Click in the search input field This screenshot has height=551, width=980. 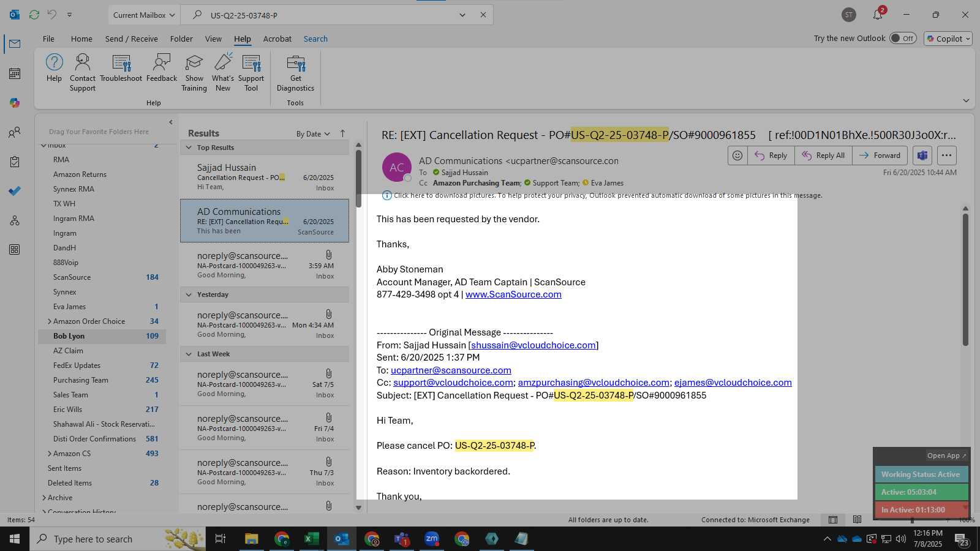(x=331, y=15)
